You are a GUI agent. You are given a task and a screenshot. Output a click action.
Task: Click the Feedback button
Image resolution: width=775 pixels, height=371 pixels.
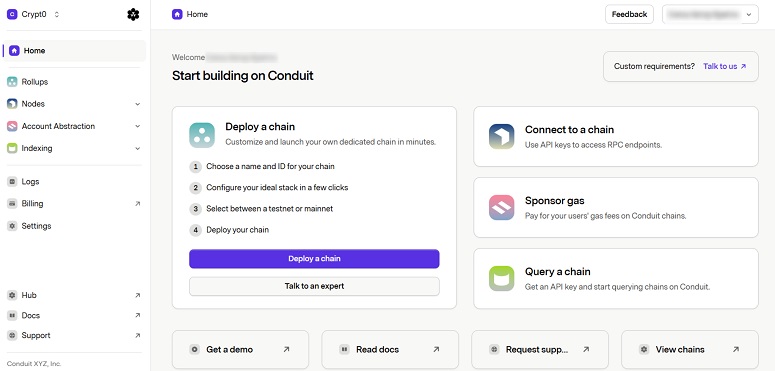(x=629, y=14)
